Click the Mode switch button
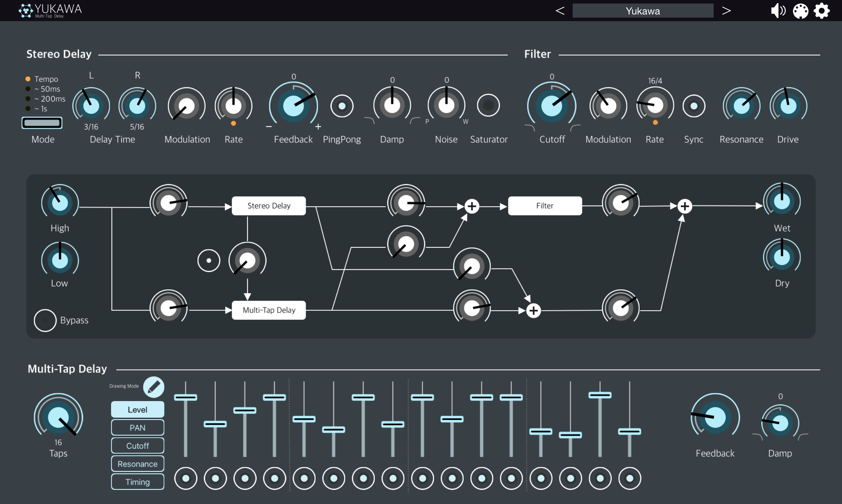842x504 pixels. 42,123
